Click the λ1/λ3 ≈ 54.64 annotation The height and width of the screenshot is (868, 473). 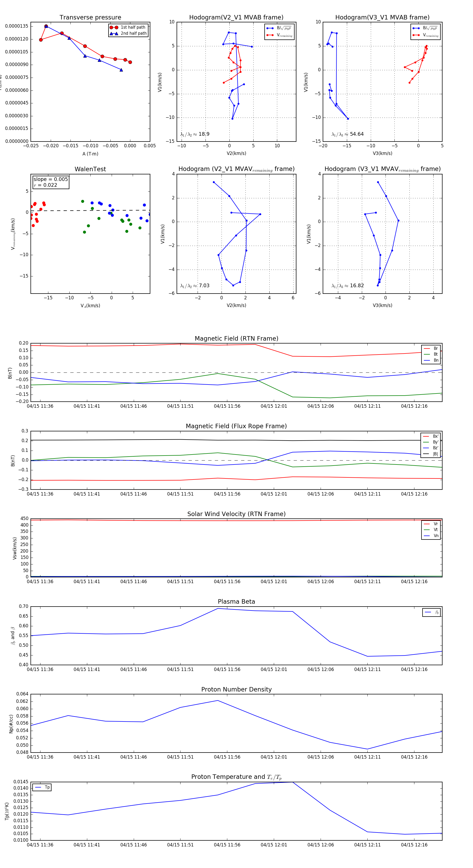click(347, 134)
